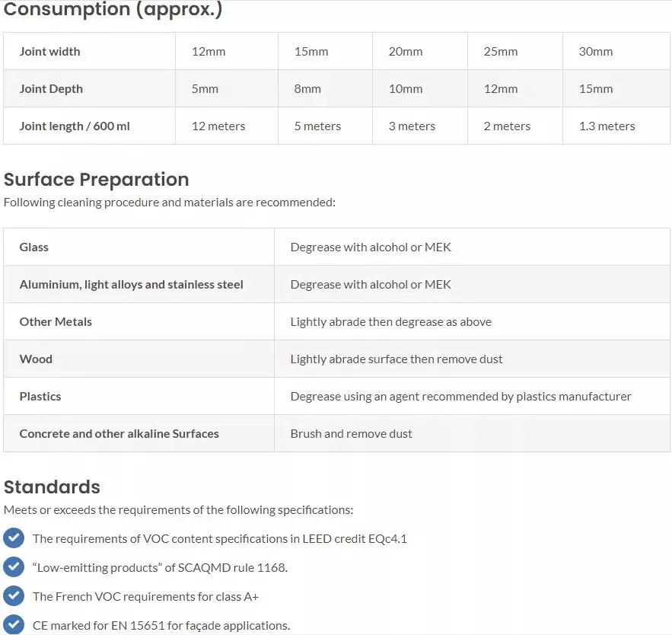Select the Joint Depth row label

(x=51, y=89)
